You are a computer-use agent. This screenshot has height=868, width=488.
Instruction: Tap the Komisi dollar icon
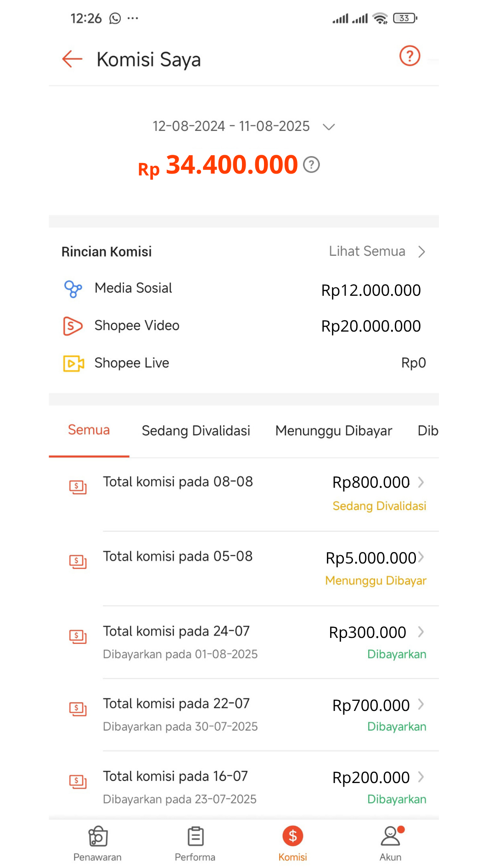293,837
